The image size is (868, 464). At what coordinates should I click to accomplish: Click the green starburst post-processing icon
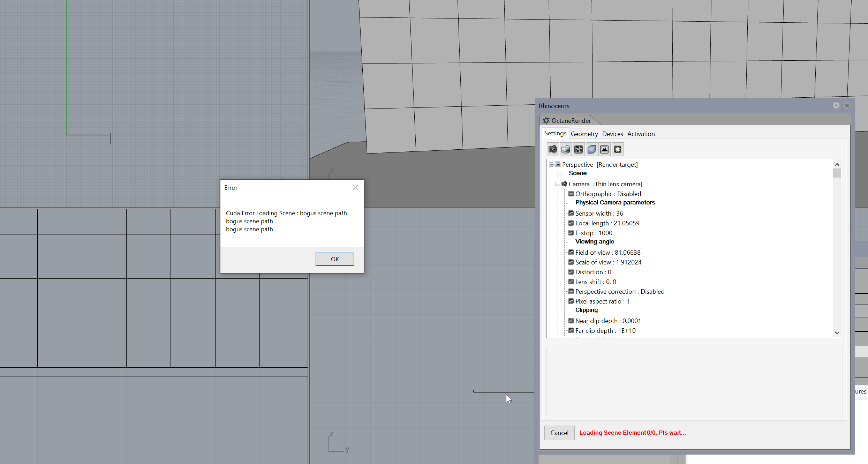tap(618, 150)
